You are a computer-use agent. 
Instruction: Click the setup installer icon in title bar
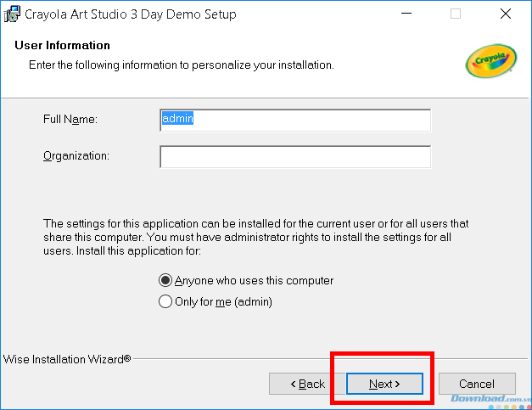point(12,14)
